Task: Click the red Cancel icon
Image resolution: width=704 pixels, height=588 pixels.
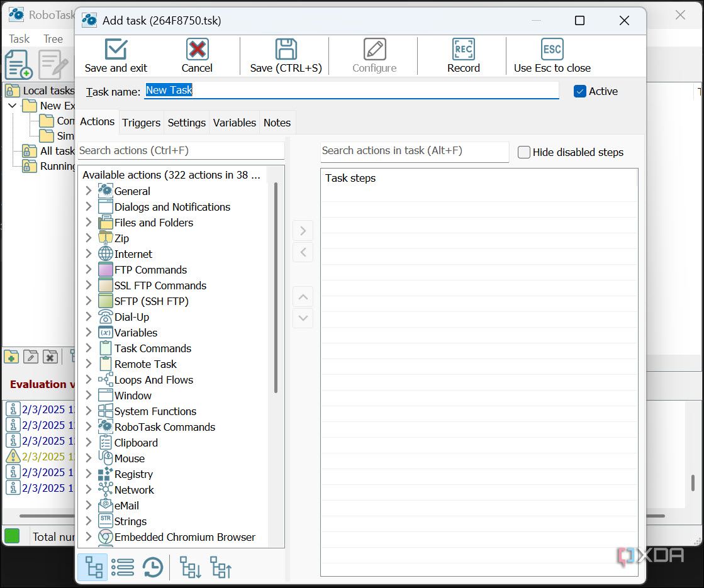Action: [197, 49]
